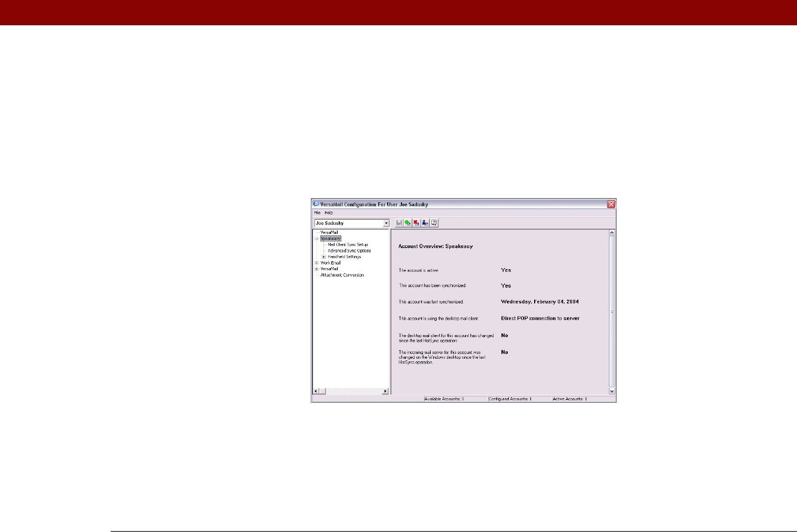Click the VersaMail envelope icon in title bar
Image resolution: width=797 pixels, height=532 pixels.
tap(316, 204)
